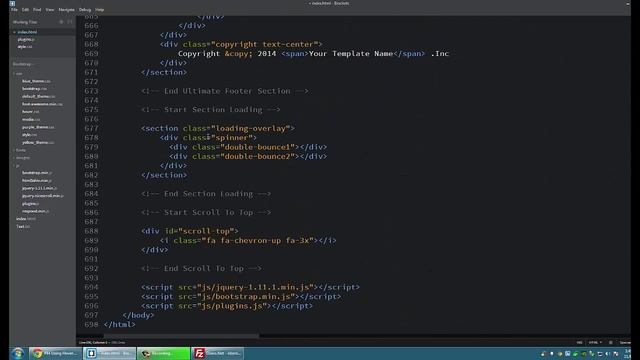Click the line and column indicator in the status bar

(x=93, y=342)
